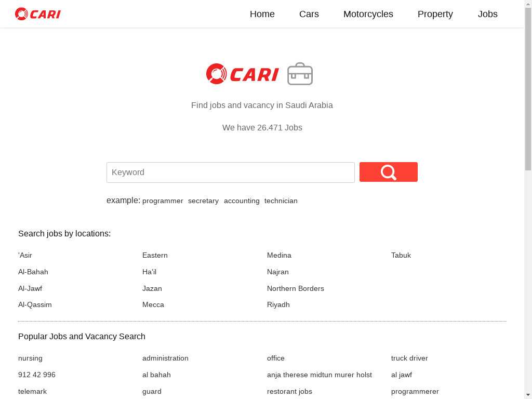Browse jobs in Tabuk
Viewport: 532px width, 399px height.
pyautogui.click(x=401, y=255)
